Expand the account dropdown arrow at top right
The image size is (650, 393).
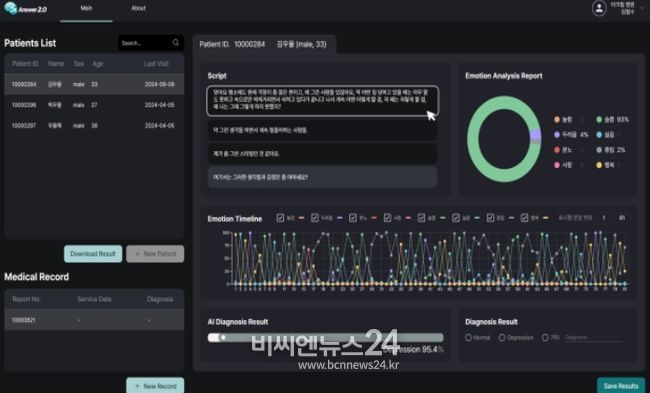(643, 9)
